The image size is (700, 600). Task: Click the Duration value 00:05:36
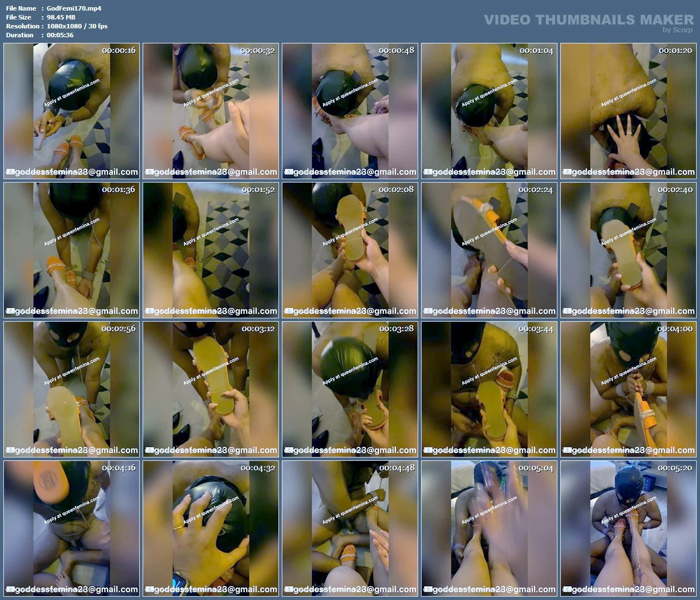point(60,35)
